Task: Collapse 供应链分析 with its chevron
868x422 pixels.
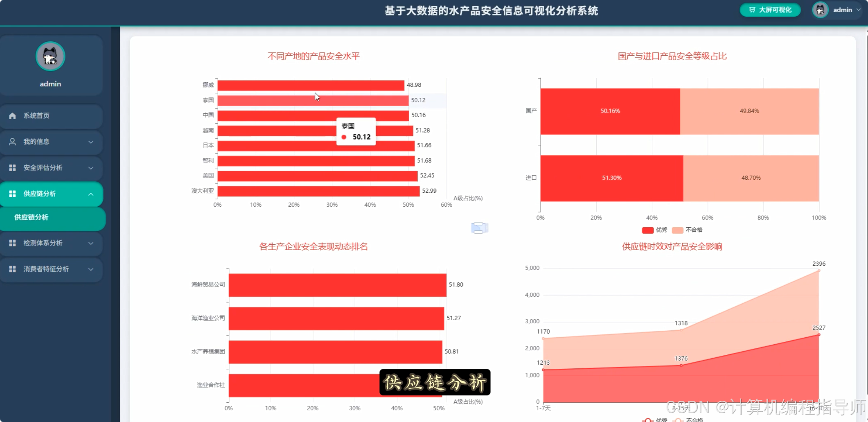Action: pos(91,194)
